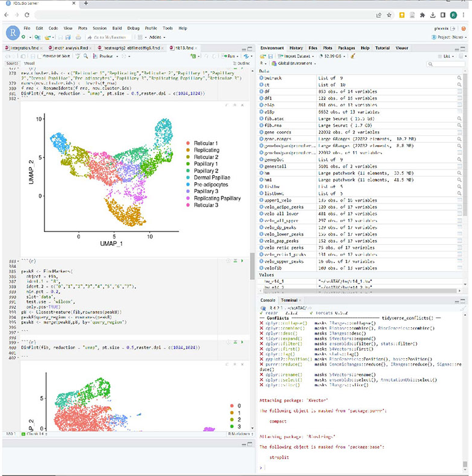The image size is (472, 476).
Task: Click the browser address bar
Action: point(203,15)
